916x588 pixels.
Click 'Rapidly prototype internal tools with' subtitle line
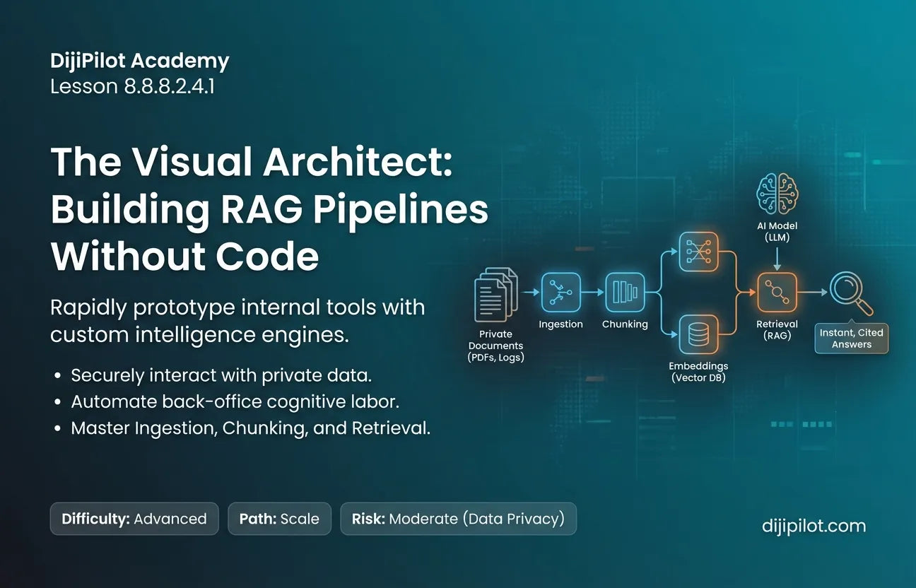click(x=237, y=307)
